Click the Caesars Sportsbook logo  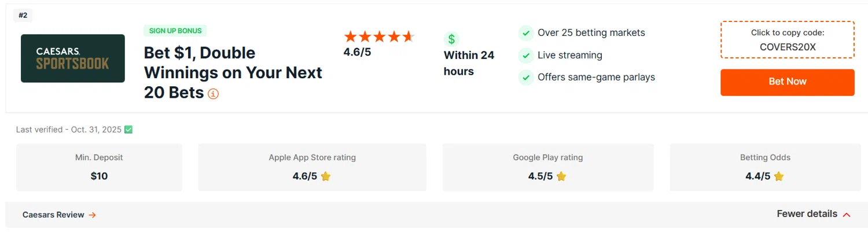(73, 58)
